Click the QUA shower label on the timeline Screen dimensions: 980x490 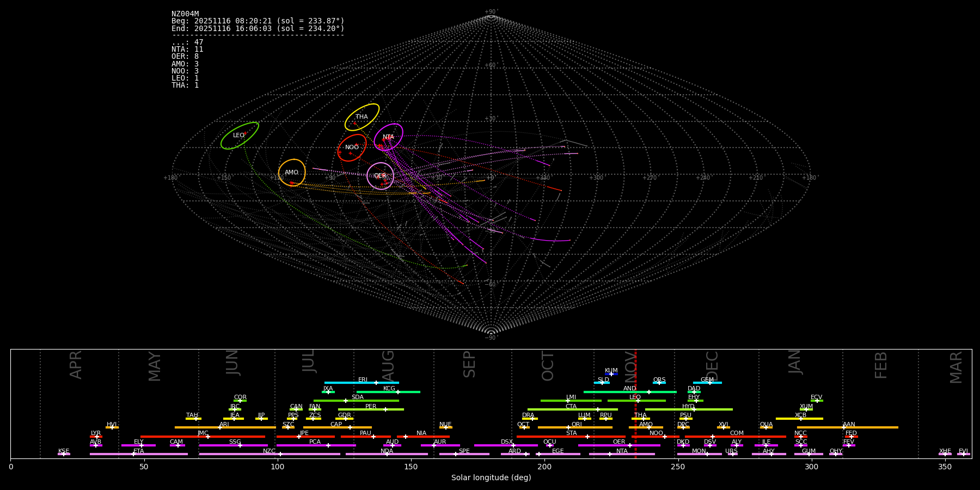(767, 425)
